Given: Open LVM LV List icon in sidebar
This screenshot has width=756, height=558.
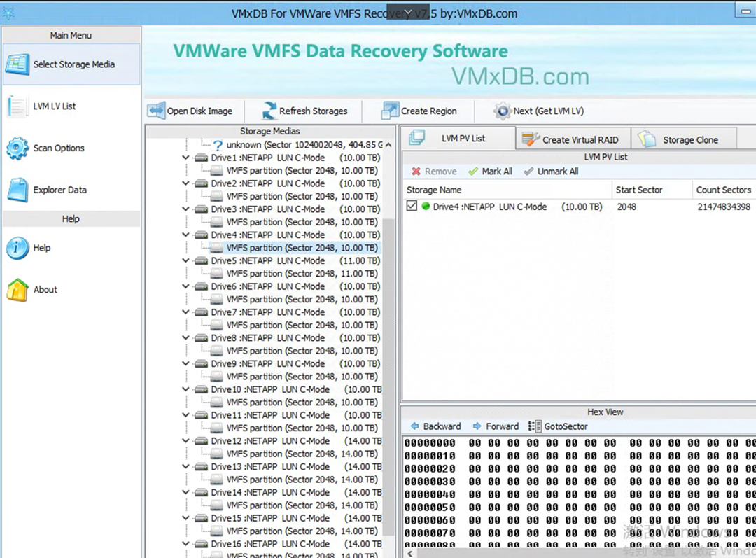Looking at the screenshot, I should 17,106.
